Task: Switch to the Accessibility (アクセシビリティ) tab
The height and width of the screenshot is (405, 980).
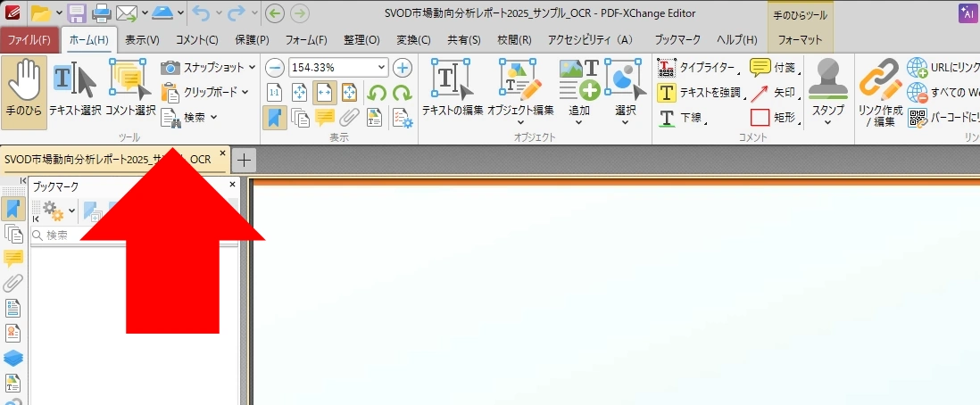Action: (x=590, y=40)
